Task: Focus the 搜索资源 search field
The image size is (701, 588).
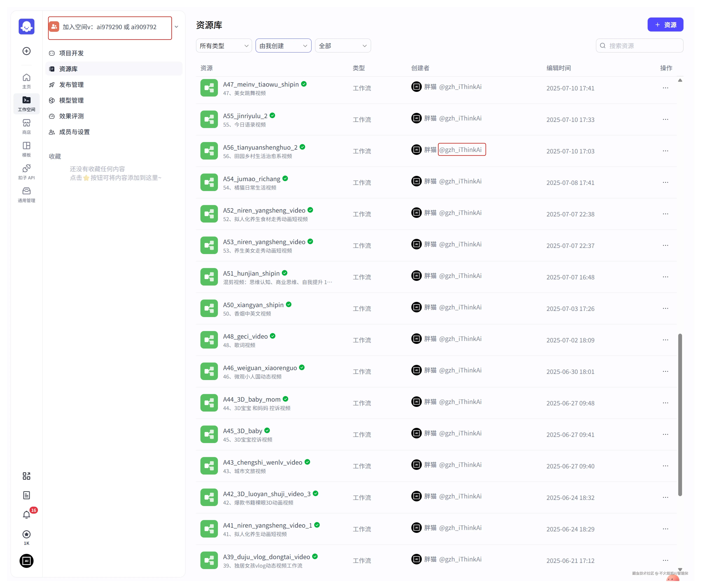Action: pos(640,46)
